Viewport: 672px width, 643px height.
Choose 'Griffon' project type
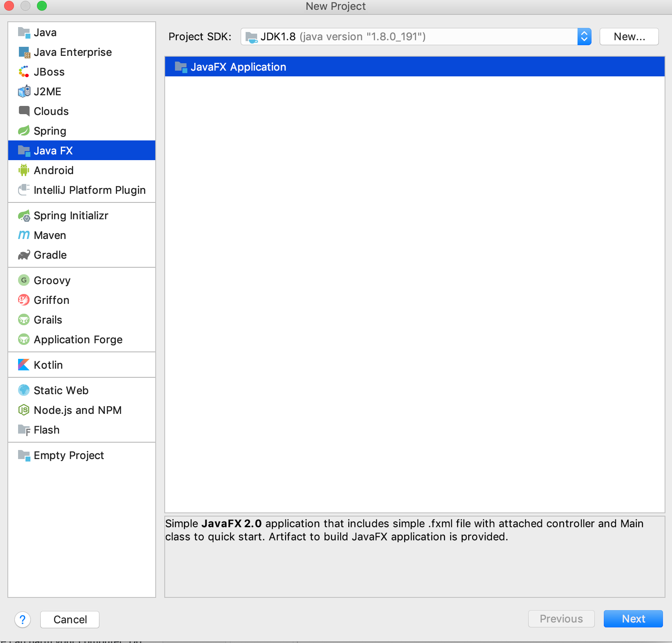point(82,300)
